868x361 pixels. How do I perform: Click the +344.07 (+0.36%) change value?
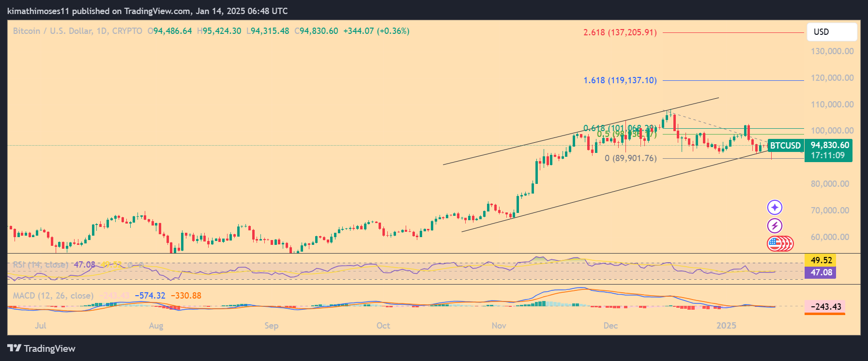pyautogui.click(x=376, y=31)
